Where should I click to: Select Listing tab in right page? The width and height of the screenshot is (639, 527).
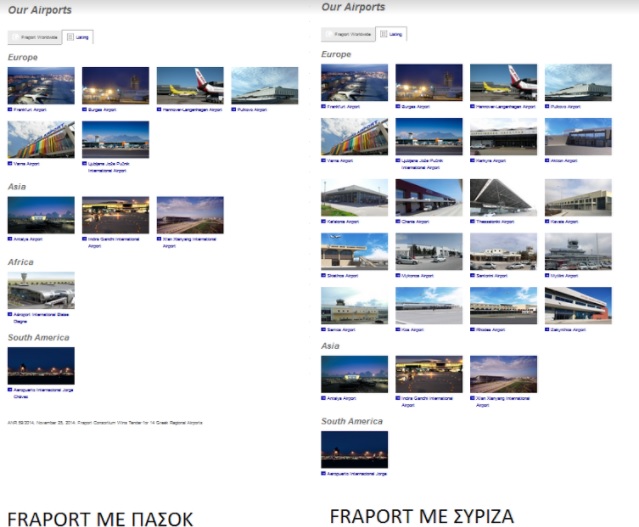tap(391, 34)
